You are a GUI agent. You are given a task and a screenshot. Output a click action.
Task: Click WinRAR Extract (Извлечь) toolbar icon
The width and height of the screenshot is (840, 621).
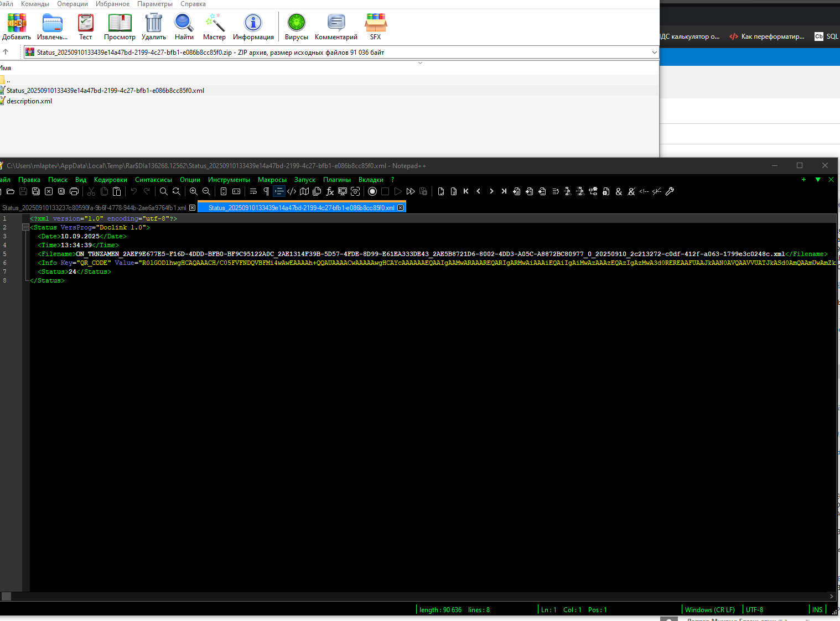tap(53, 27)
